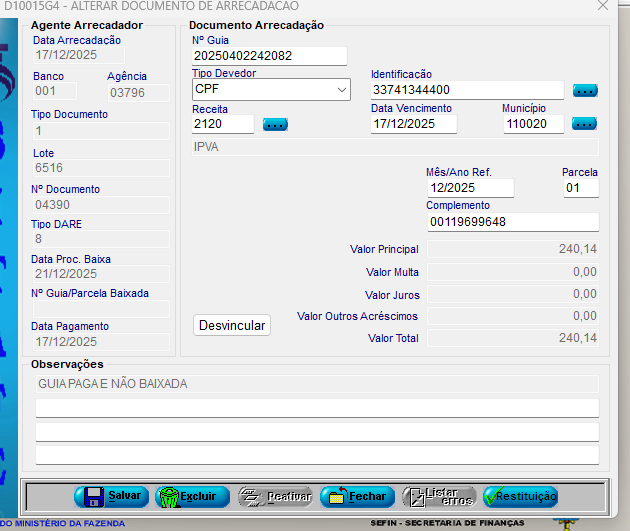Focus the Data Vencimento date field
Viewport: 630px width, 531px height.
(x=413, y=125)
